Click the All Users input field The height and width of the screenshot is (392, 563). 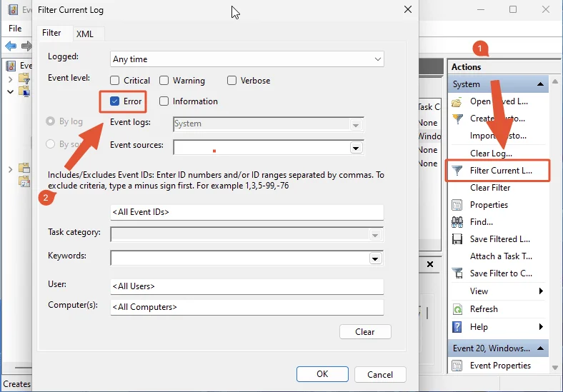(x=247, y=286)
